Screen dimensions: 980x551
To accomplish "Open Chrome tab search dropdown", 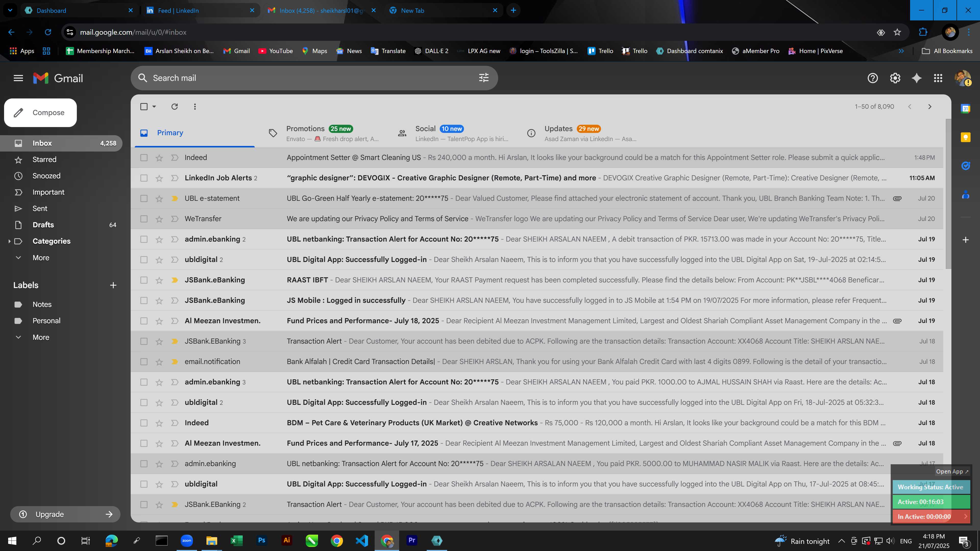I will click(x=10, y=10).
